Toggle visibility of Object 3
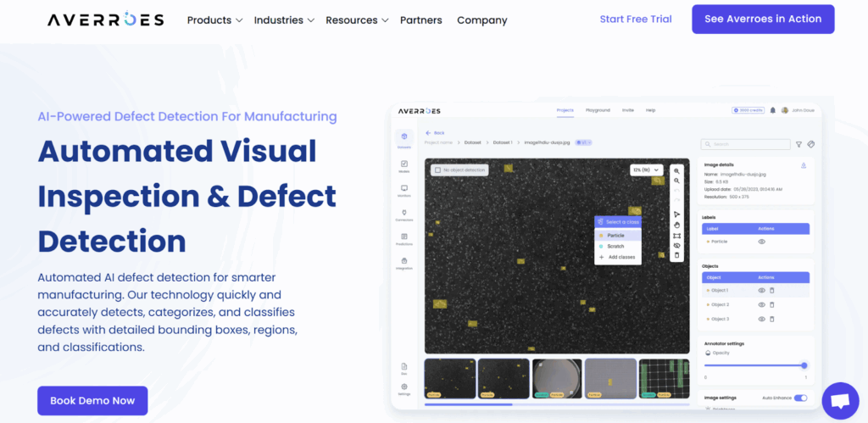The image size is (868, 423). 762,319
